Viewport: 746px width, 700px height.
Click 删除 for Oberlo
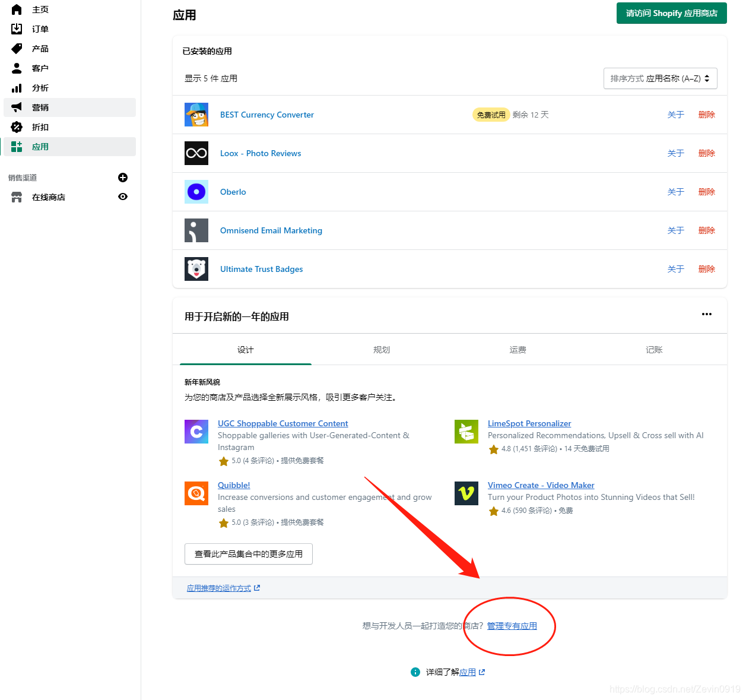(x=707, y=192)
